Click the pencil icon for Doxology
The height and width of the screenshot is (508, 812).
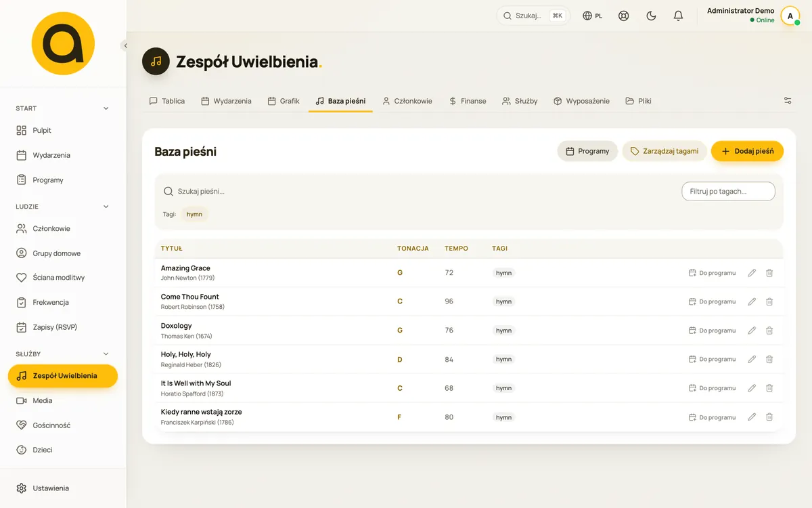[x=752, y=331]
